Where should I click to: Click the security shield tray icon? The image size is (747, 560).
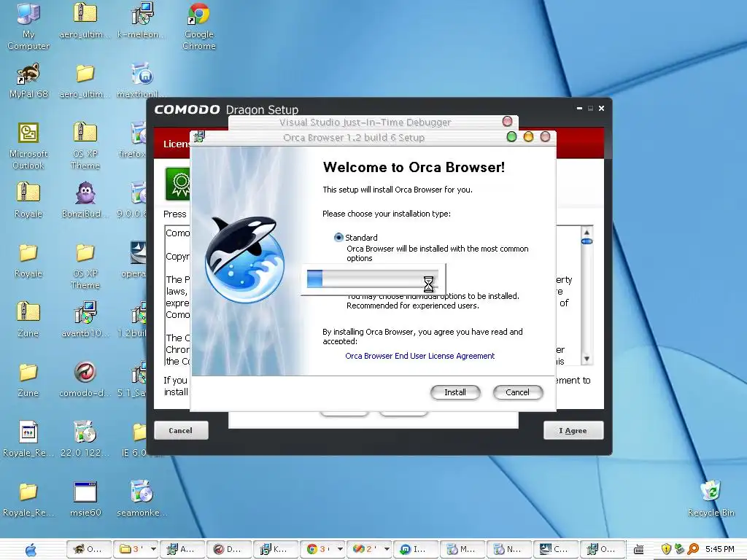point(666,549)
